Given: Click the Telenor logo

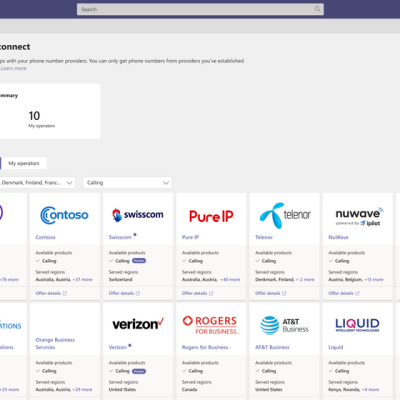Looking at the screenshot, I should (x=285, y=215).
